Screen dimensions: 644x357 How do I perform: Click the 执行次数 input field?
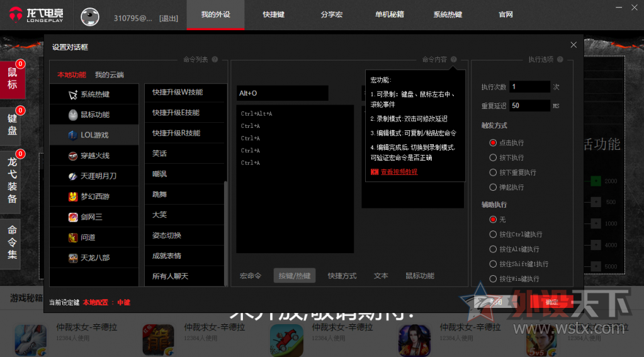tap(529, 87)
